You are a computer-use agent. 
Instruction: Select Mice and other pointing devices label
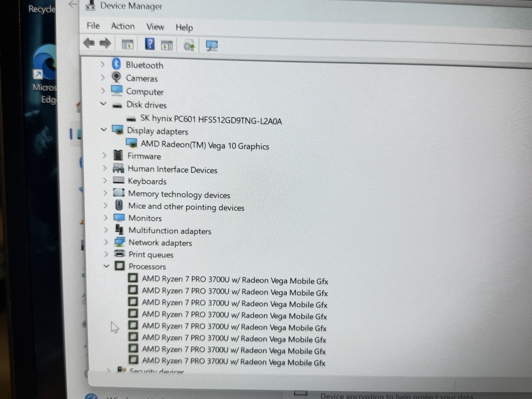[x=187, y=207]
